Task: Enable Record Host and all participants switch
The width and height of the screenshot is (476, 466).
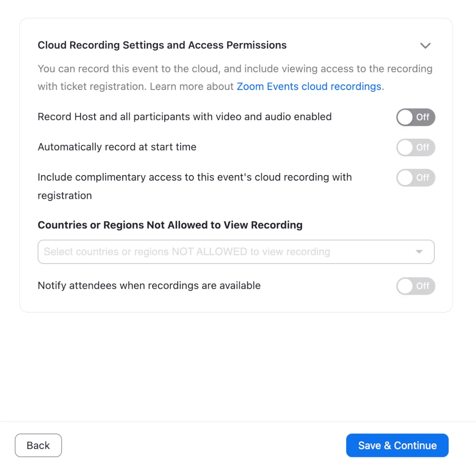Action: coord(416,117)
